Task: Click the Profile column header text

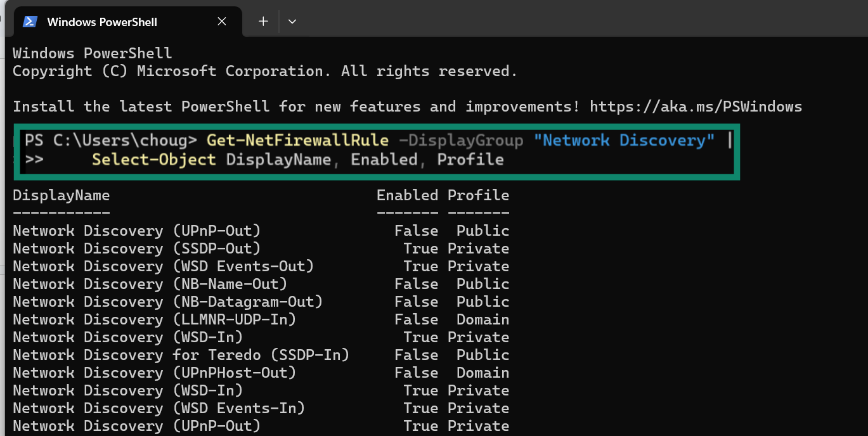Action: tap(478, 195)
